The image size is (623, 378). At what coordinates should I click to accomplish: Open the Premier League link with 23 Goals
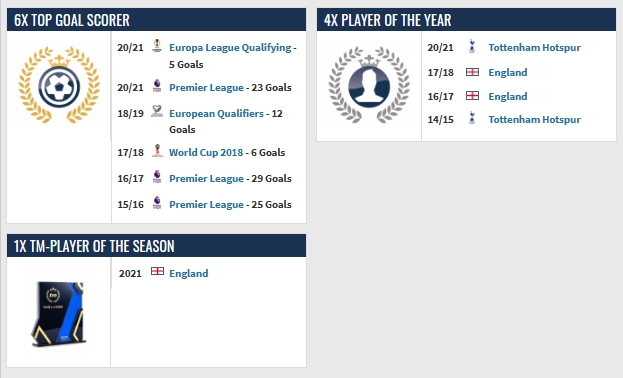tap(206, 87)
